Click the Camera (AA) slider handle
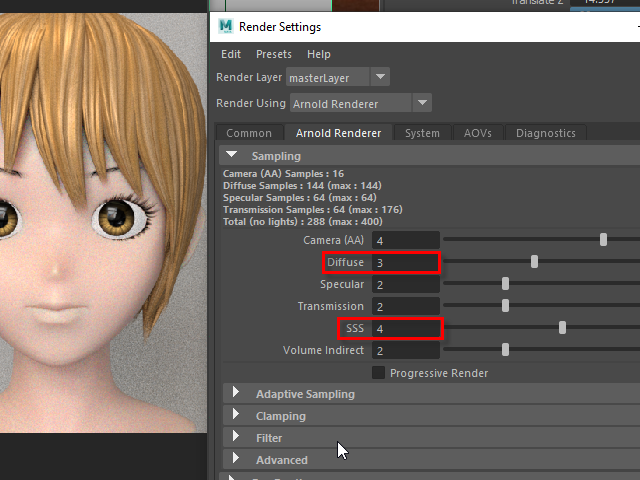Screen dimensions: 640x480 pyautogui.click(x=603, y=240)
